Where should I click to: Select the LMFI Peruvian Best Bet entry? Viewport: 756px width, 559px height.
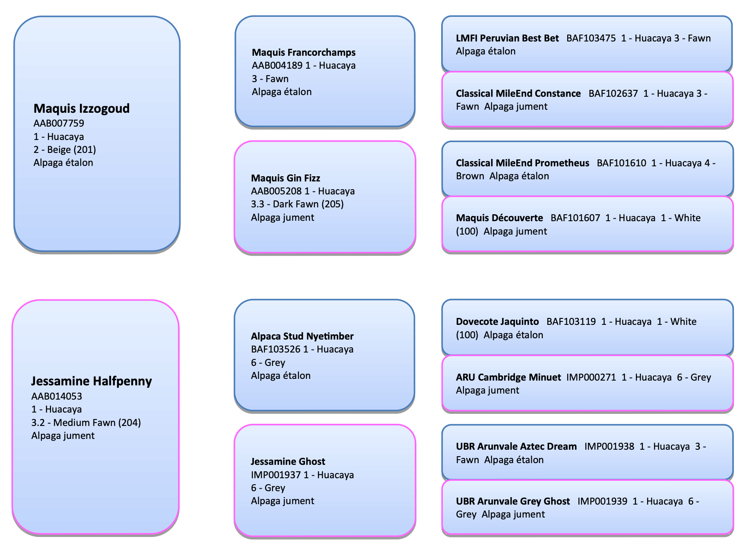pos(587,44)
